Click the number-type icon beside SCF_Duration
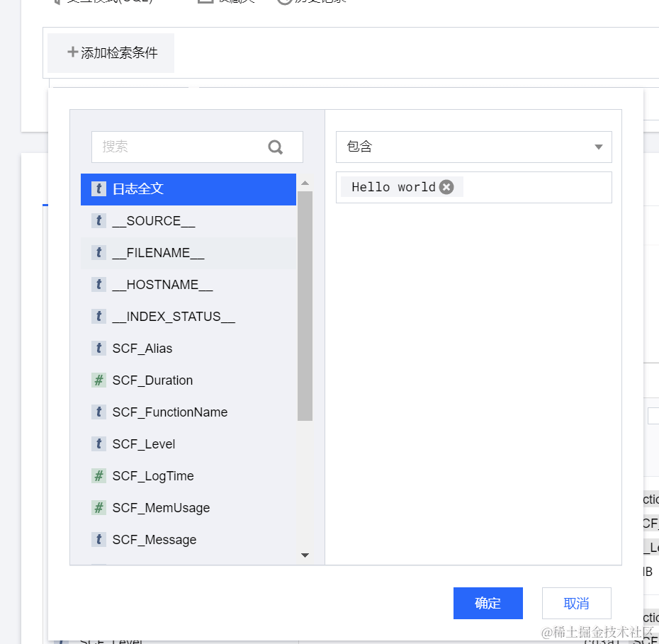The image size is (659, 644). (99, 380)
